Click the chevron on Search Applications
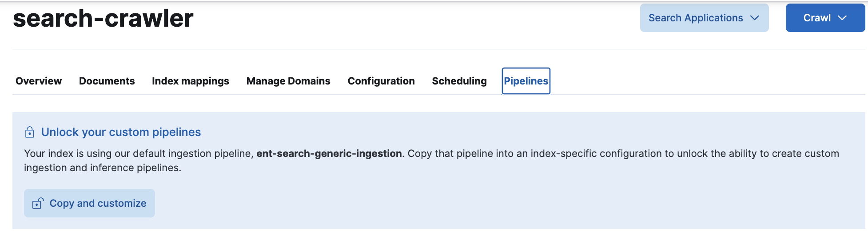The width and height of the screenshot is (868, 241). tap(754, 18)
